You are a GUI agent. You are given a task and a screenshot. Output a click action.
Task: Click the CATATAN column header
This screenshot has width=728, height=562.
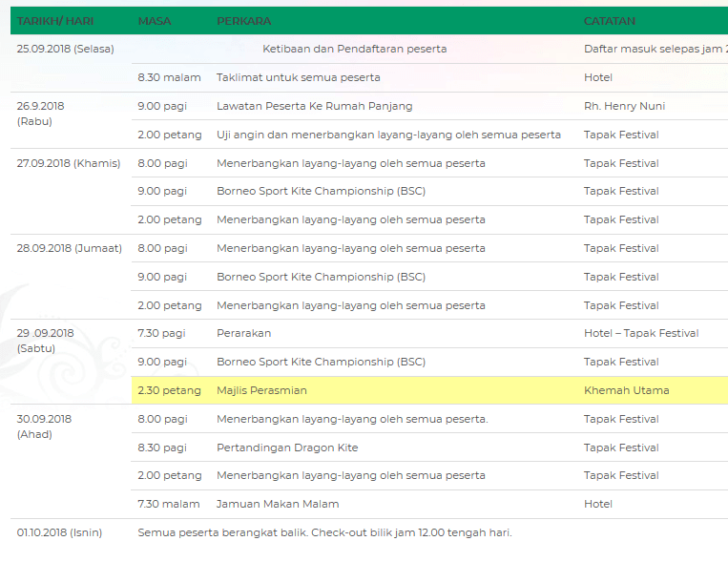pyautogui.click(x=610, y=21)
